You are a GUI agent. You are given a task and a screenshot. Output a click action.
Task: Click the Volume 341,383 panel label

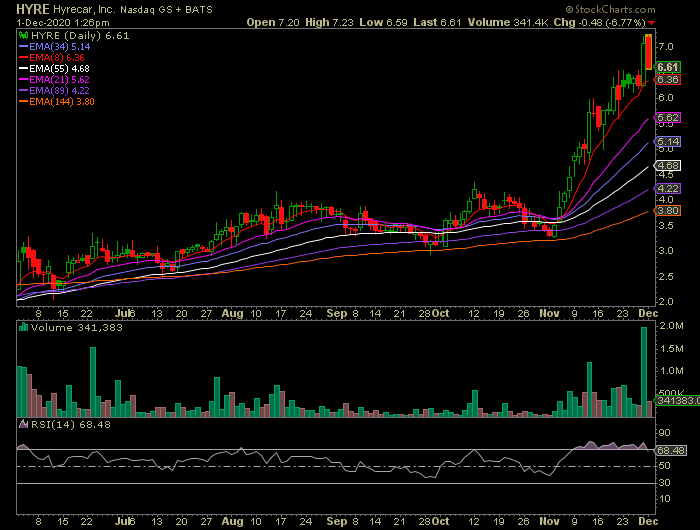pyautogui.click(x=76, y=327)
